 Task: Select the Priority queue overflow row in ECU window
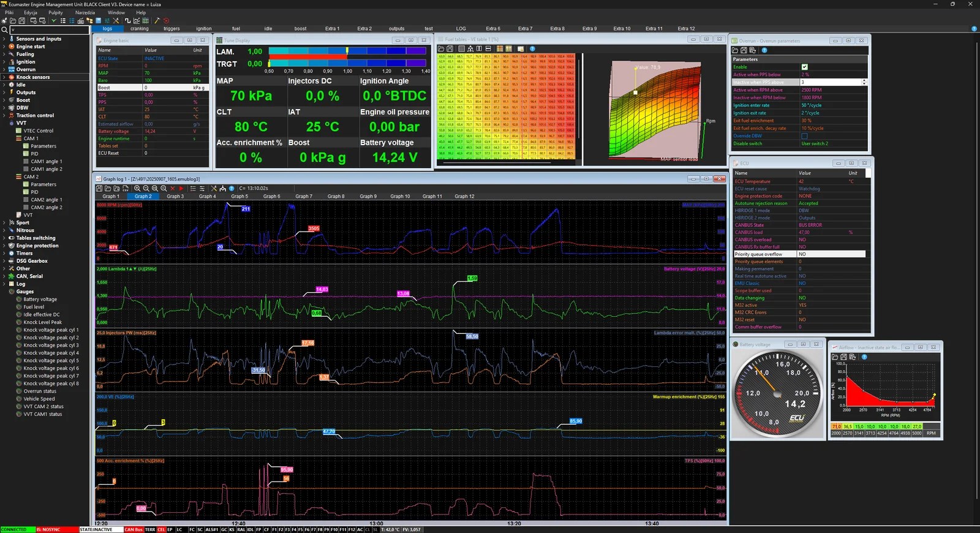tap(799, 254)
